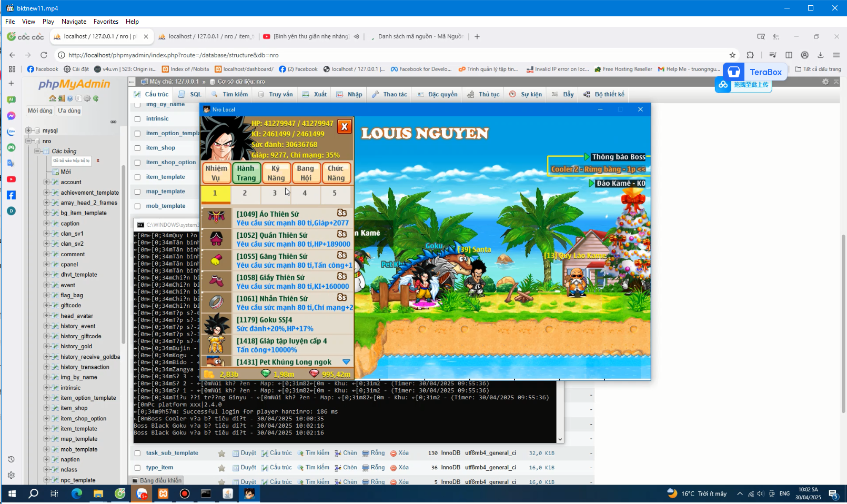Click the command prompt vertical scrollbar down arrow
This screenshot has height=504, width=847.
[560, 439]
